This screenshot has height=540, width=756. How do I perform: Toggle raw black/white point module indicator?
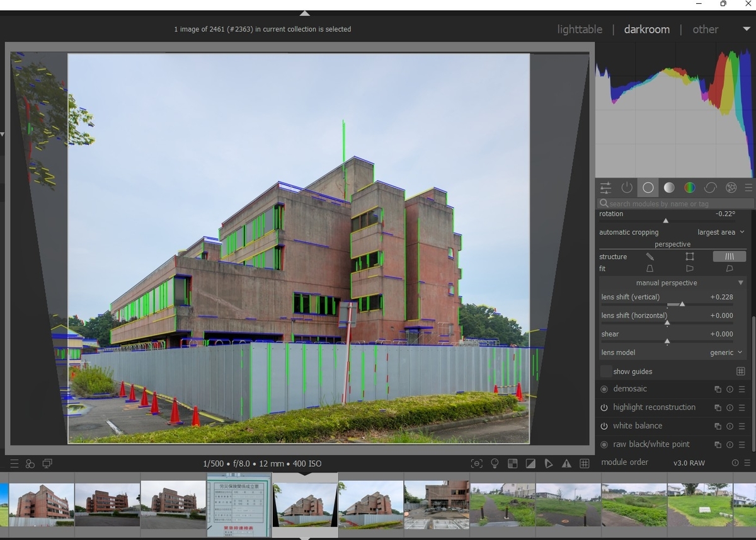(x=604, y=445)
